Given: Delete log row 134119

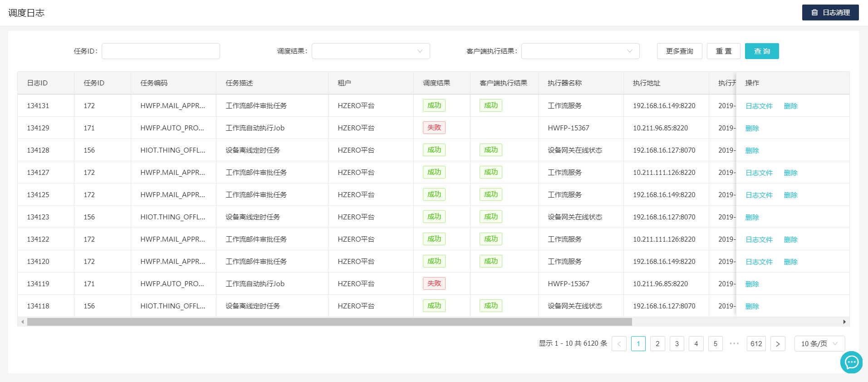Looking at the screenshot, I should pyautogui.click(x=752, y=284).
